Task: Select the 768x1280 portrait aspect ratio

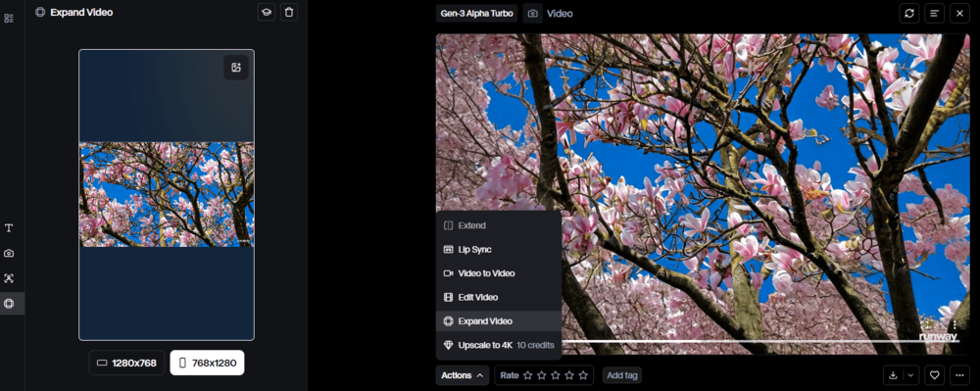Action: tap(207, 363)
